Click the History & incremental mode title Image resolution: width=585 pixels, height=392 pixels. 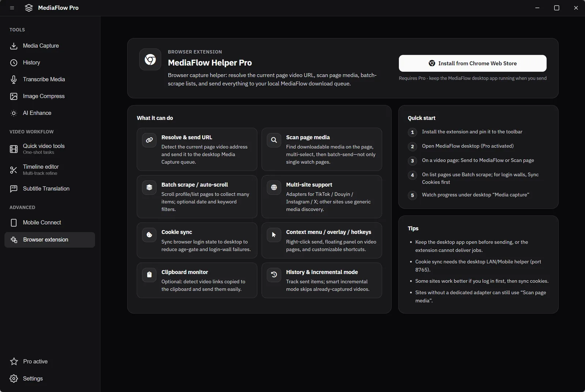click(322, 272)
